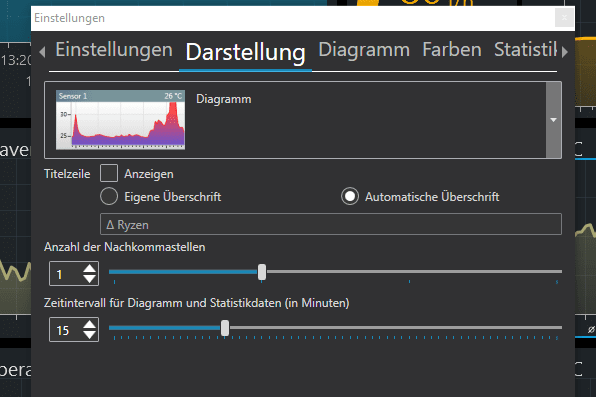Close the Einstellungen dialog window

(564, 18)
